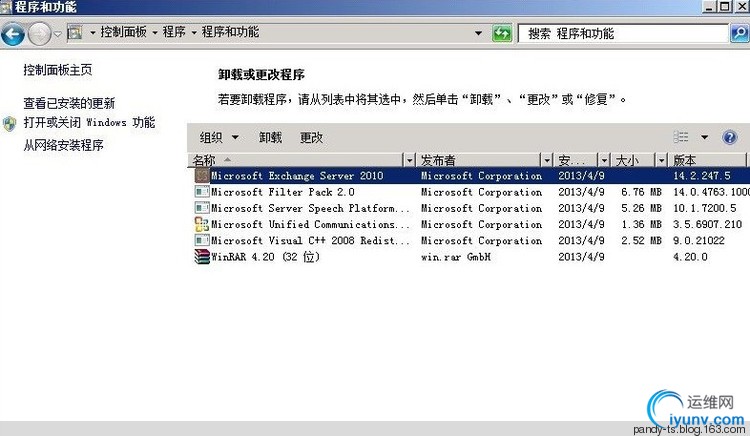
Task: Sort by the 名称 column header
Action: (297, 160)
